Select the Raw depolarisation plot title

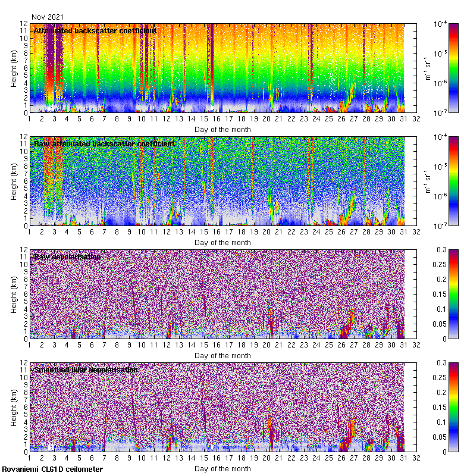click(67, 256)
